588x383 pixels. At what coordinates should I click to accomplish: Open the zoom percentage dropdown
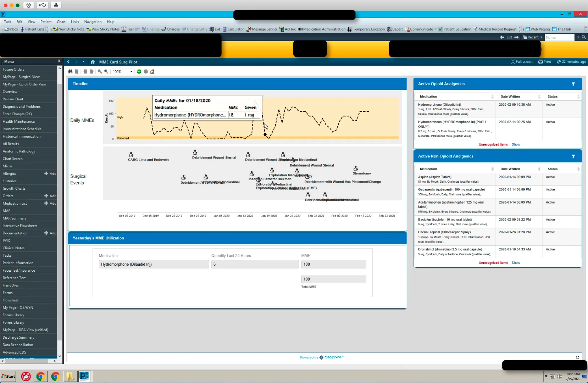click(x=131, y=72)
